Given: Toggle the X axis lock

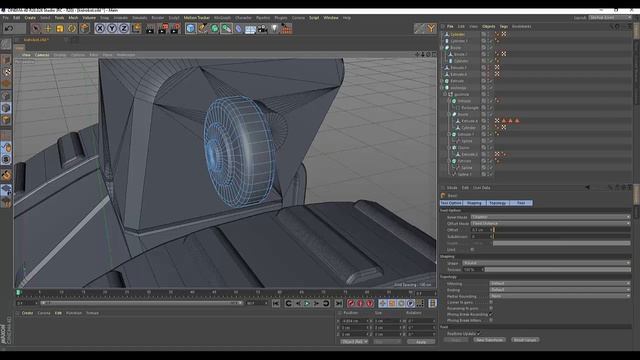Looking at the screenshot, I should point(100,28).
